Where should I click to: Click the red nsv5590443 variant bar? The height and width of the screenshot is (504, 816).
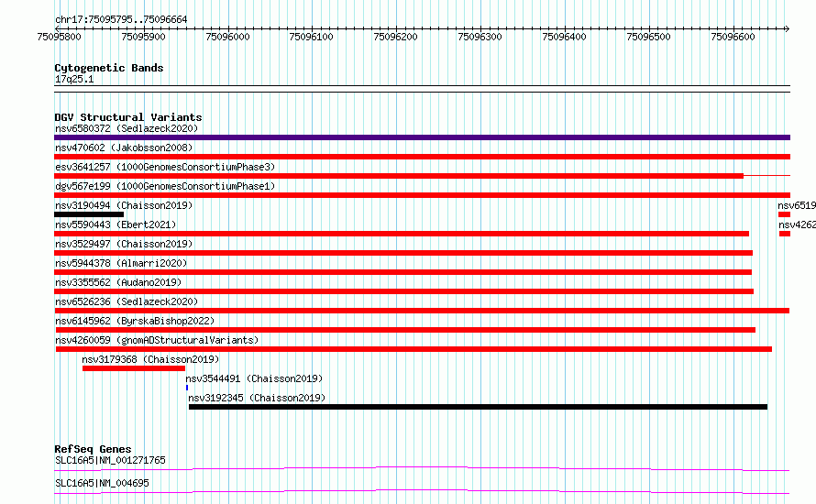coord(402,234)
